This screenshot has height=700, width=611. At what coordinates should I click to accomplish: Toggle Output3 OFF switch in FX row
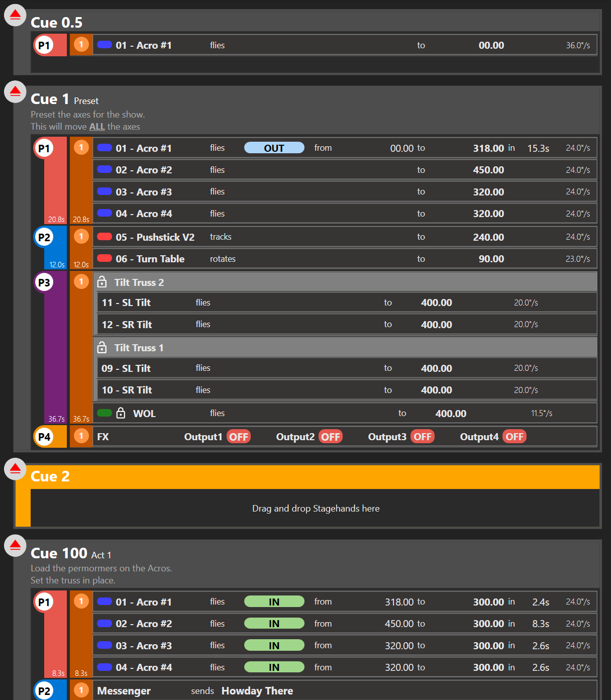click(423, 437)
